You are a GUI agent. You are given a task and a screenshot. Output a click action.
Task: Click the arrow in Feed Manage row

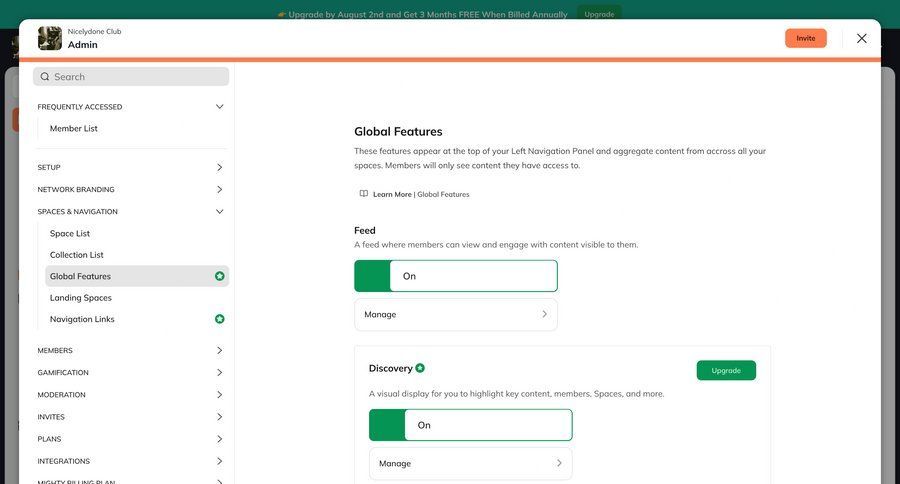pos(544,314)
